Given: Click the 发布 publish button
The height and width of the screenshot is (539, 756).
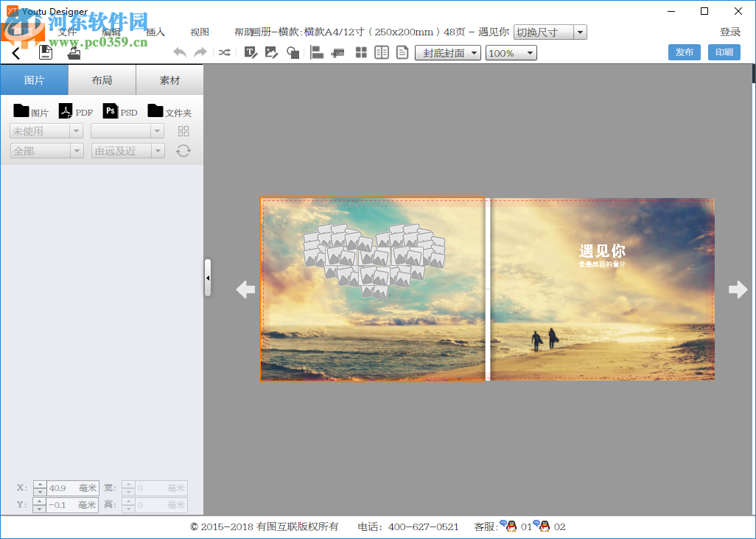Looking at the screenshot, I should click(x=684, y=52).
